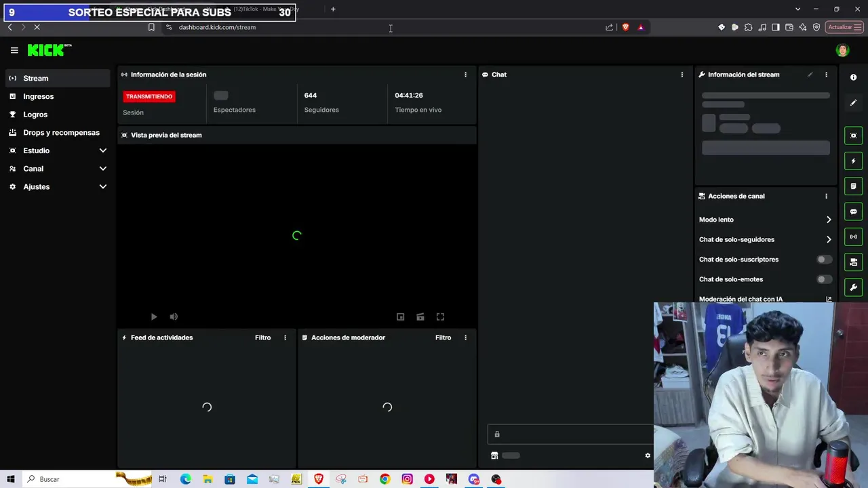Screen dimensions: 868x488
Task: Open Acciones de canal options menu
Action: [826, 196]
